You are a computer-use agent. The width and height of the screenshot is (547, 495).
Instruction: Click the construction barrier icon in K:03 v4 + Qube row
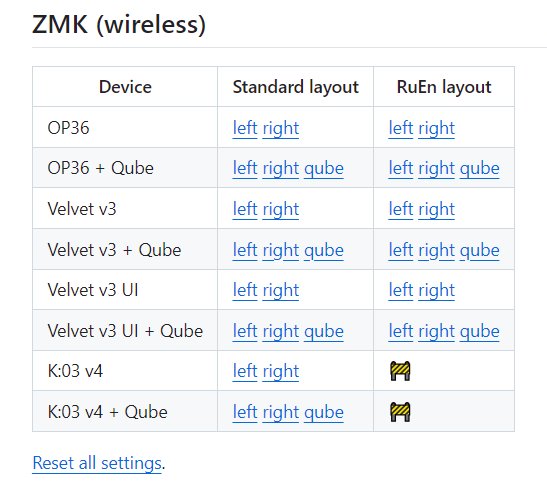pyautogui.click(x=400, y=412)
